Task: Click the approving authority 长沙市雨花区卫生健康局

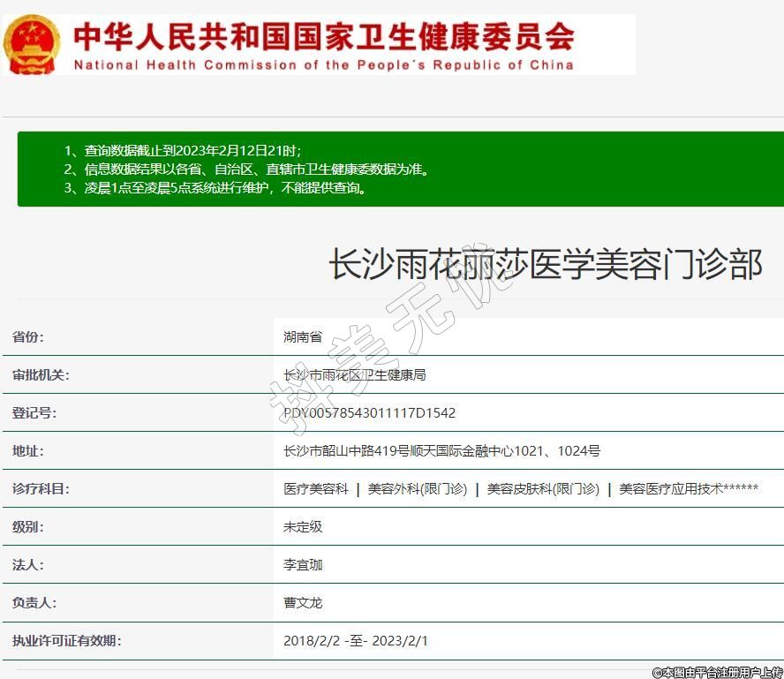Action: 355,374
